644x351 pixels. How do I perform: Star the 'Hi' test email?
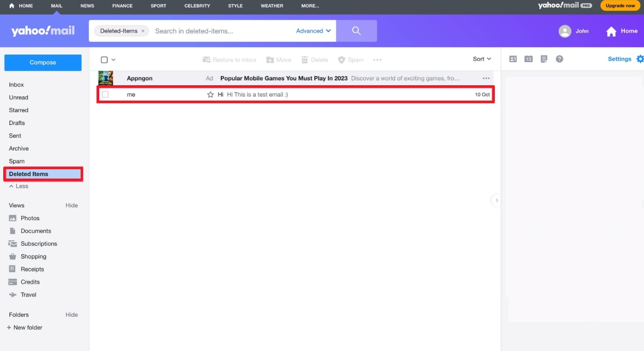pos(210,95)
